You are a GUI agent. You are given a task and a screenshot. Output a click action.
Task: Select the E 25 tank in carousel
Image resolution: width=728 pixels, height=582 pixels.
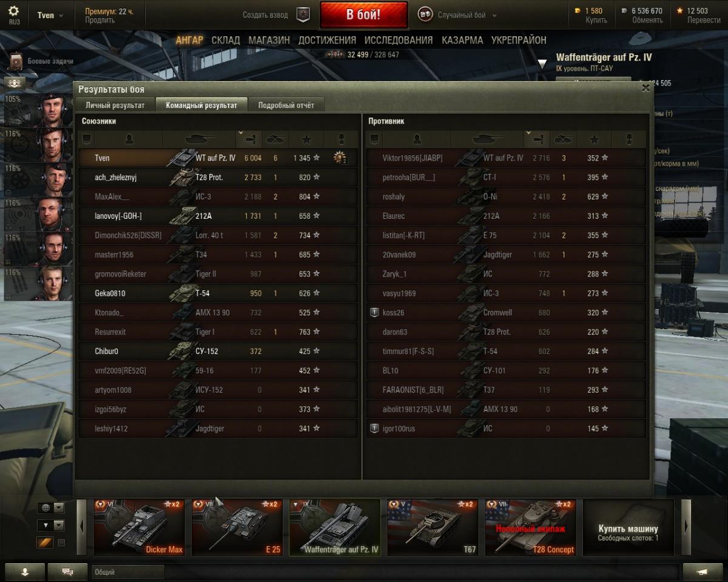pos(237,527)
